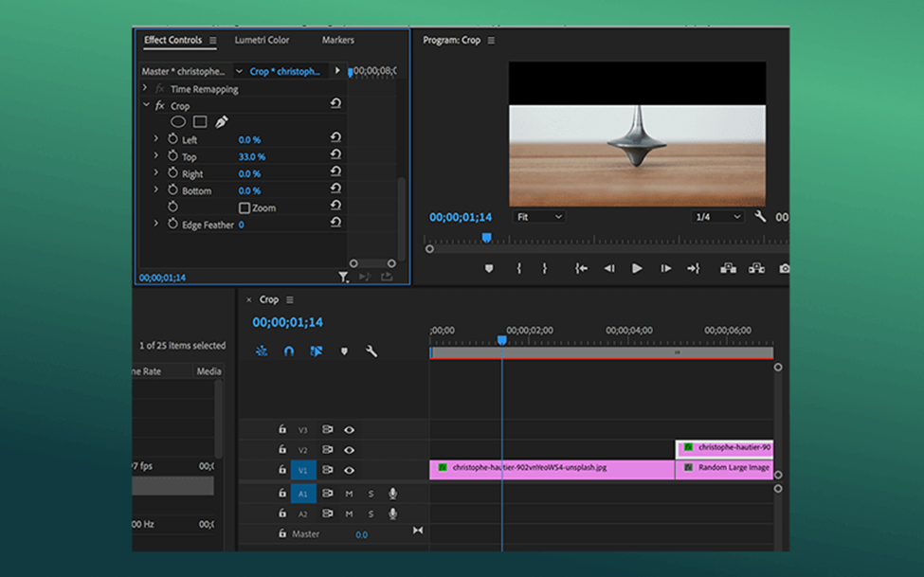The image size is (924, 577).
Task: Click the Edge Feather value 0
Action: [x=241, y=225]
